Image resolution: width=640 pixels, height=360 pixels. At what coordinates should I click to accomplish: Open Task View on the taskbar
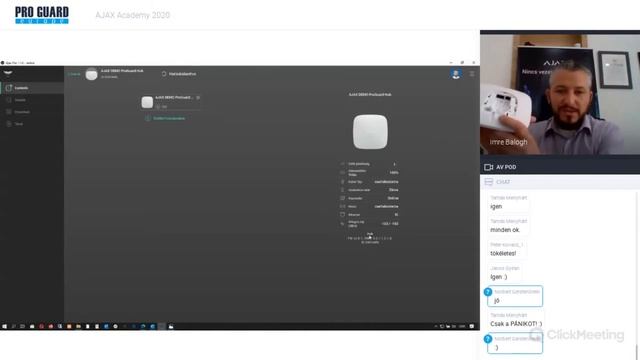click(22, 327)
